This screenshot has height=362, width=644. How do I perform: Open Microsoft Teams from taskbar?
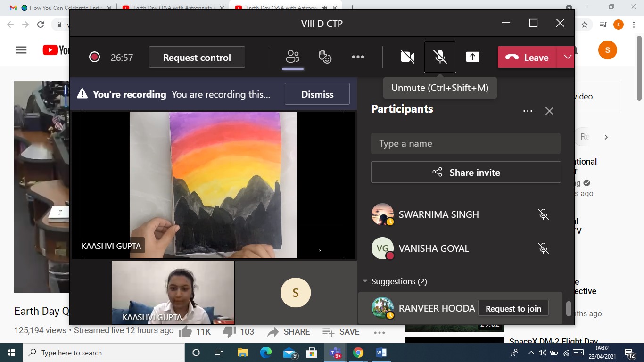[336, 353]
